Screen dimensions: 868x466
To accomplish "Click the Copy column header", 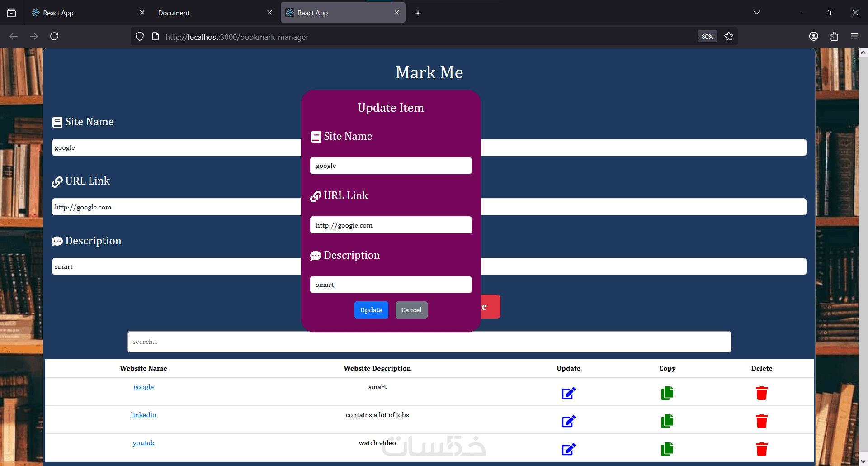I will [667, 368].
